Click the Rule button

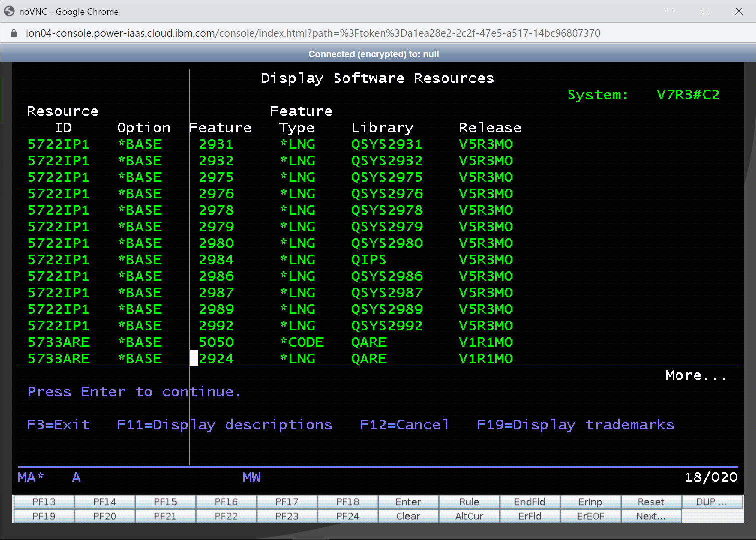469,502
